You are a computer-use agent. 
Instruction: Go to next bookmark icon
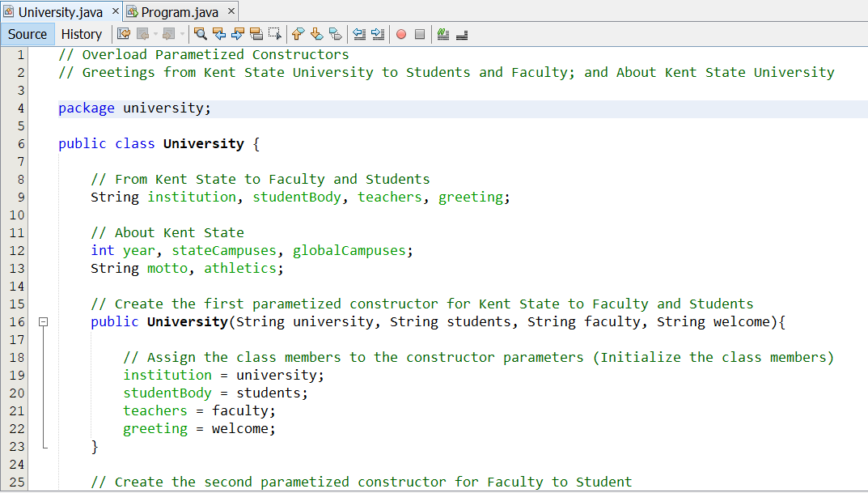point(316,34)
